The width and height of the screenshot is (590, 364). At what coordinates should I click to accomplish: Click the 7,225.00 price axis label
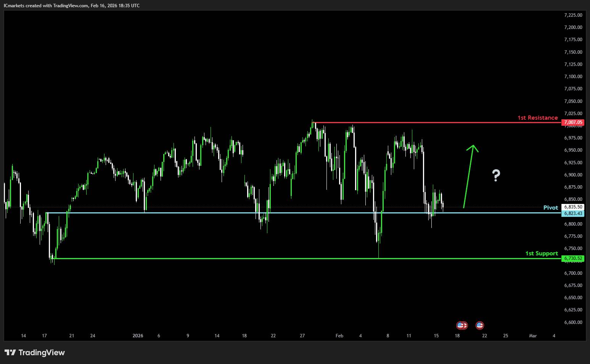tap(573, 15)
